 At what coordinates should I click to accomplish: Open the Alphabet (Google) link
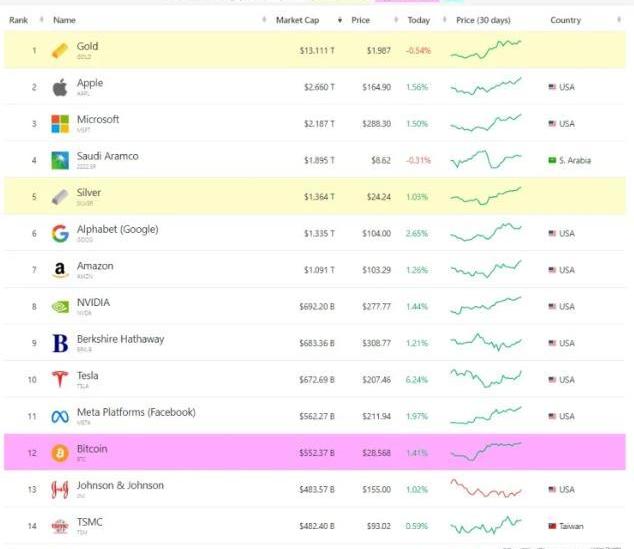pyautogui.click(x=117, y=229)
